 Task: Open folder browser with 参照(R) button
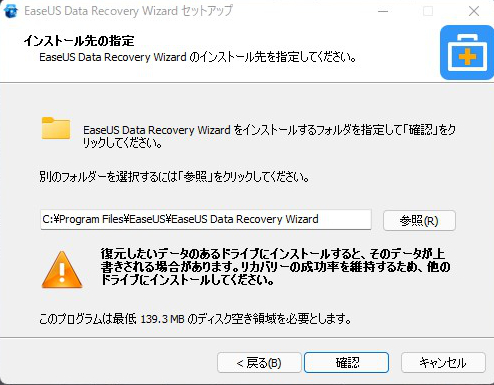click(x=419, y=221)
